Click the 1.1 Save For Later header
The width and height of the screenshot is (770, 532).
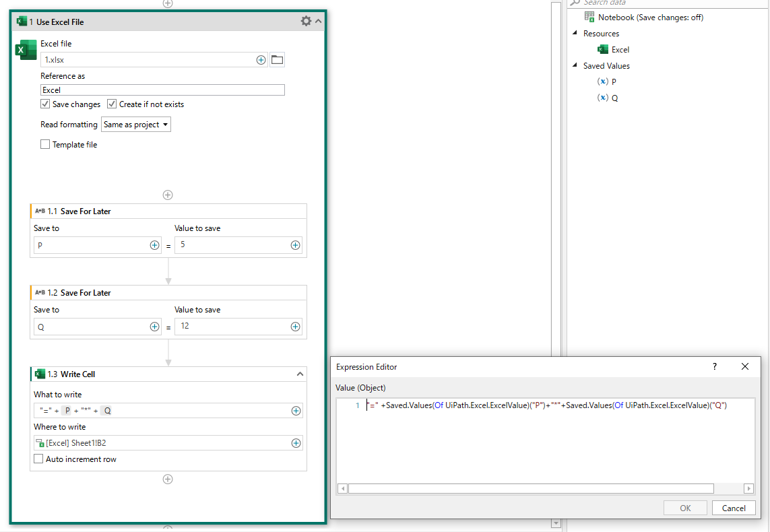point(168,211)
